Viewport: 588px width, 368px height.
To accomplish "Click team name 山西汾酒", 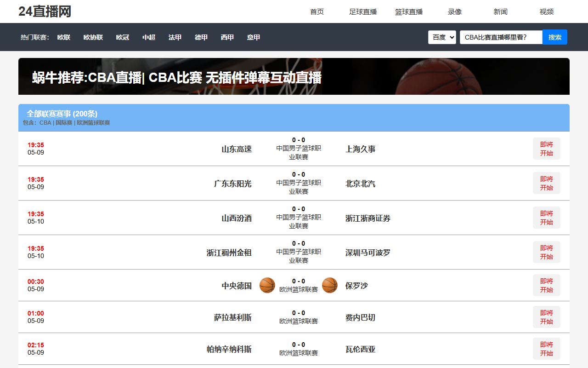I will 237,218.
